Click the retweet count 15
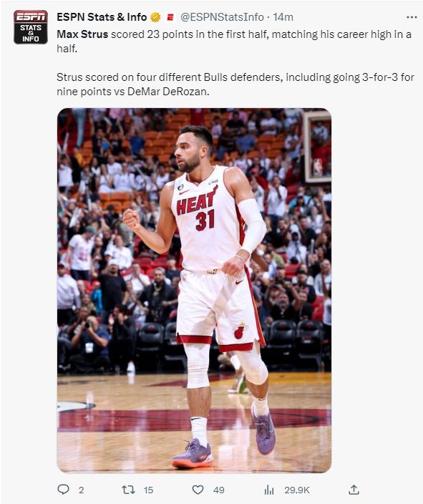 click(148, 490)
